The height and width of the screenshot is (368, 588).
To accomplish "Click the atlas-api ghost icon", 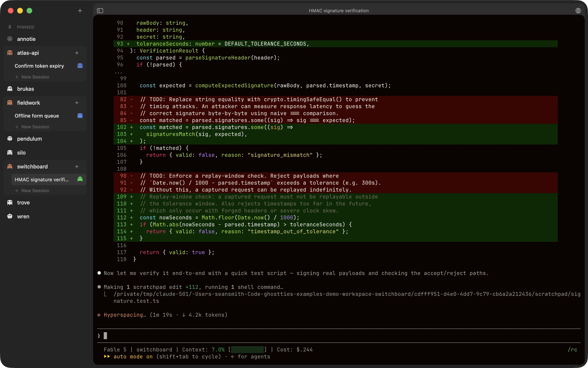I will (10, 53).
